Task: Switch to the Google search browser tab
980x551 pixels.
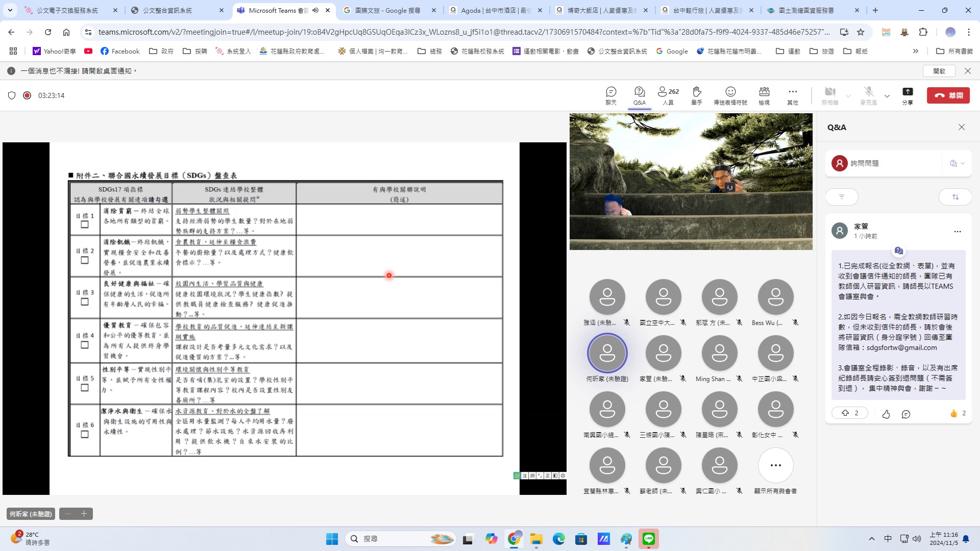Action: [x=388, y=10]
